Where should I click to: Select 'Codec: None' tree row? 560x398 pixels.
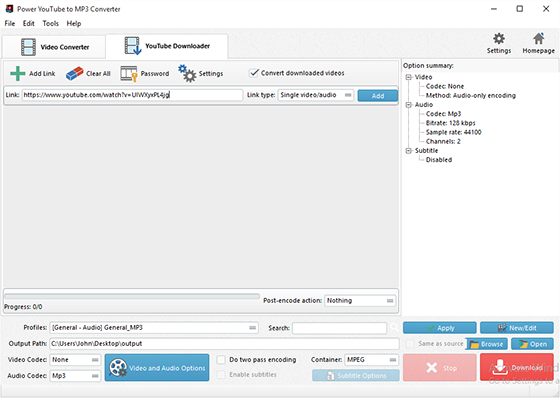click(x=445, y=86)
